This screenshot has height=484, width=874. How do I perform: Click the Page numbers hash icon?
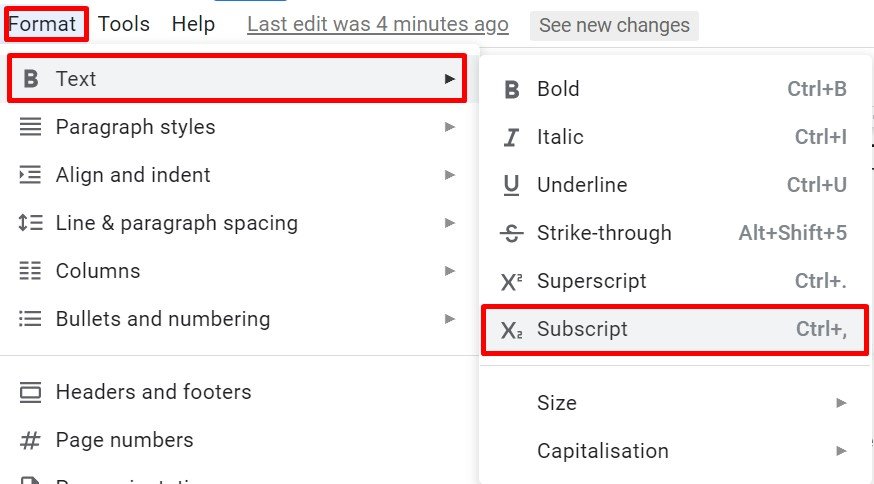(30, 441)
